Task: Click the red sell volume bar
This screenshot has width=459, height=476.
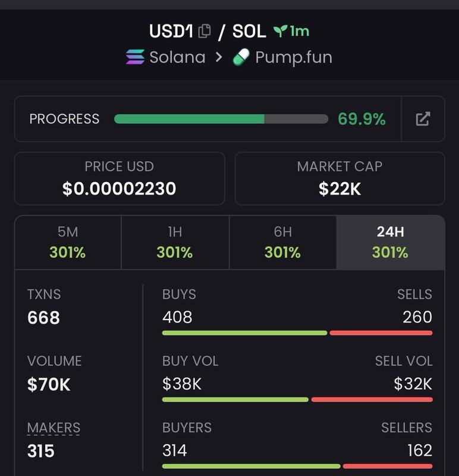Action: coord(372,399)
